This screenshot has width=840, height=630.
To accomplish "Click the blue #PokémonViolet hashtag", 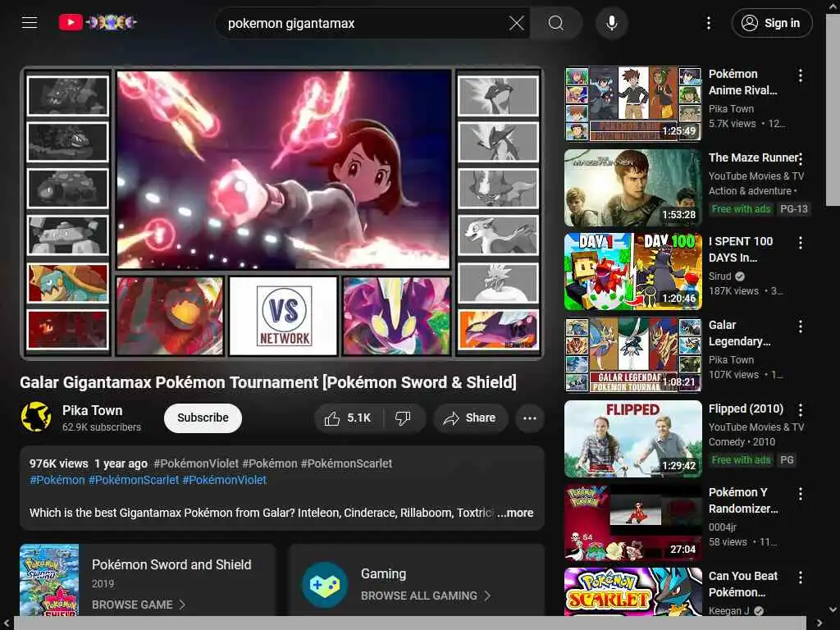I will pyautogui.click(x=225, y=480).
